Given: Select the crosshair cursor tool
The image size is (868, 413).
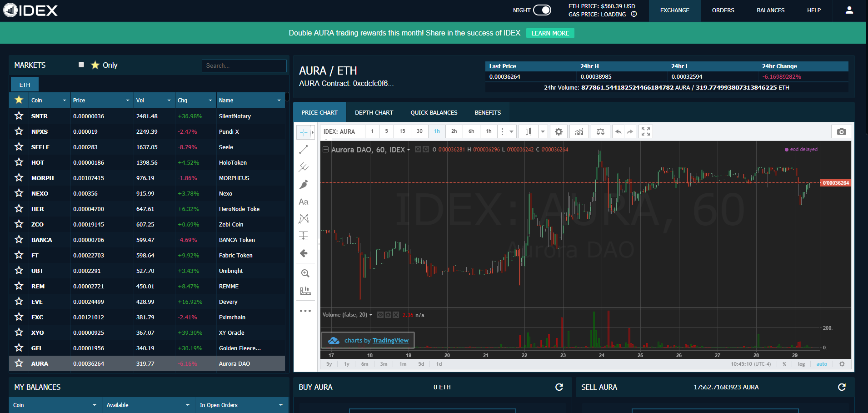Looking at the screenshot, I should [x=304, y=132].
